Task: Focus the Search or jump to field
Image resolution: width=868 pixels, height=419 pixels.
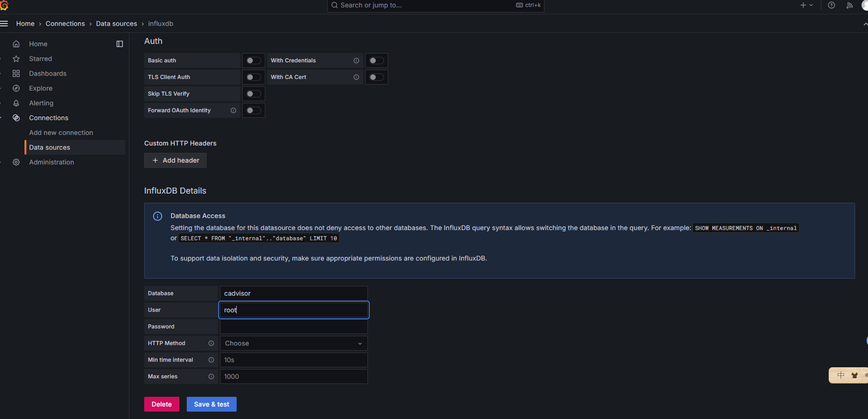Action: pyautogui.click(x=436, y=5)
